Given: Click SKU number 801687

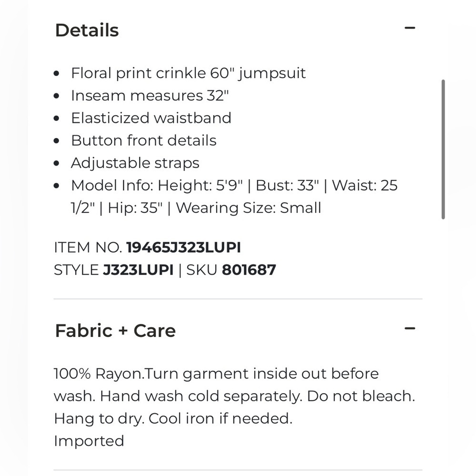Looking at the screenshot, I should tap(249, 270).
